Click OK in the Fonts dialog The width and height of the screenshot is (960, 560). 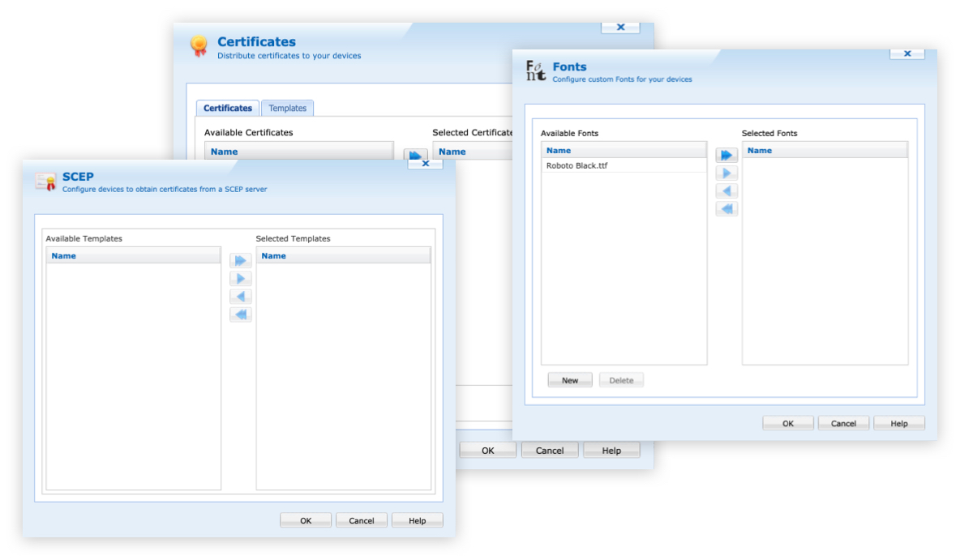pyautogui.click(x=787, y=423)
